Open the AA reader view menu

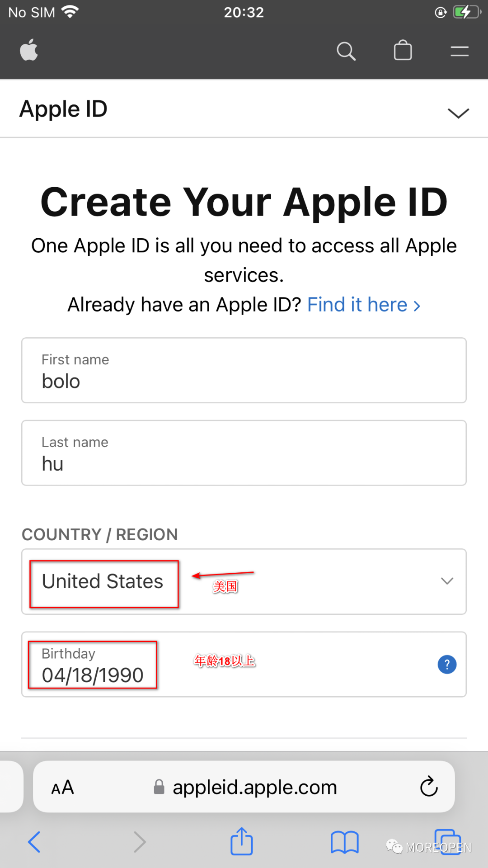click(62, 788)
